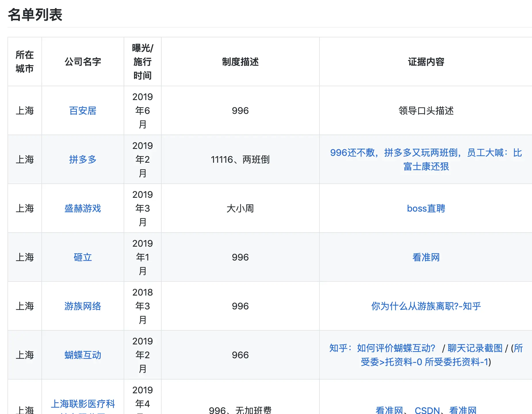
Task: Click the 2019年6月 date in the 百安居 row
Action: [x=142, y=111]
